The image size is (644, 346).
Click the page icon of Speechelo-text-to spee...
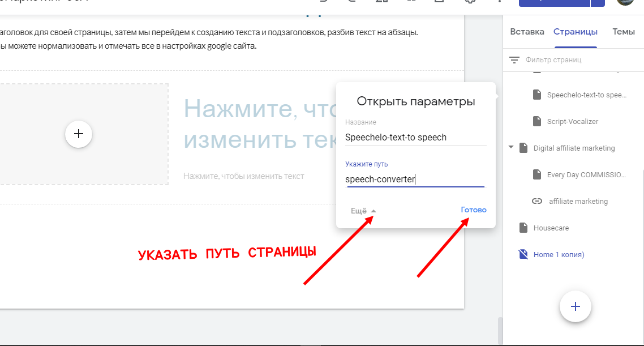point(537,95)
